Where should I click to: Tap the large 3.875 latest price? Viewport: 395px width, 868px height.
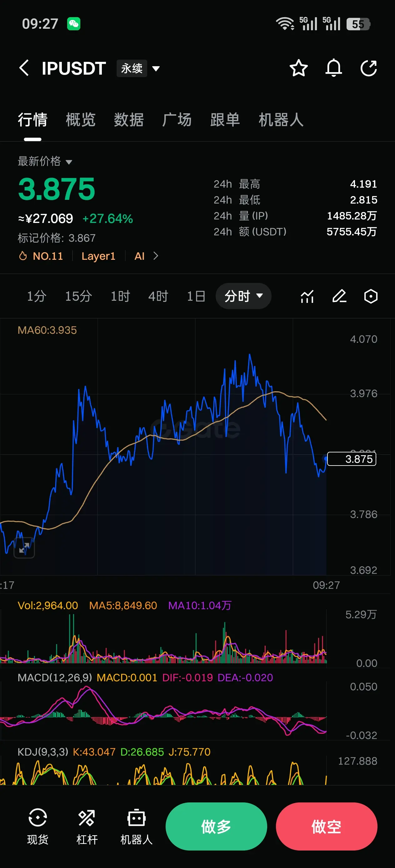click(x=57, y=190)
